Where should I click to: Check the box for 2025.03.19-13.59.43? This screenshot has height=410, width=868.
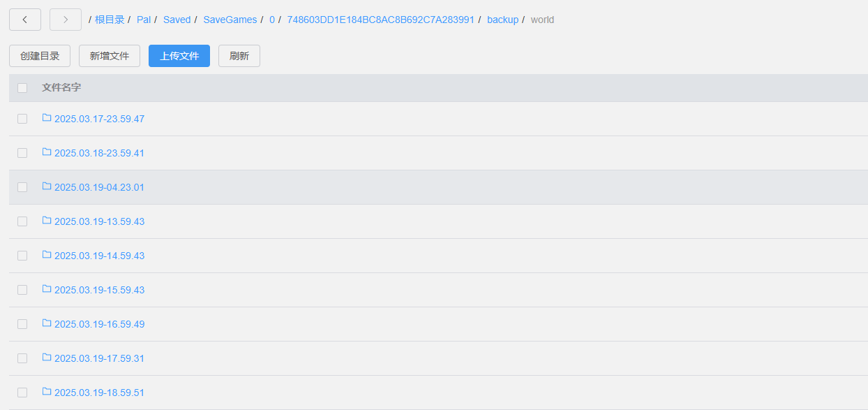pyautogui.click(x=22, y=221)
